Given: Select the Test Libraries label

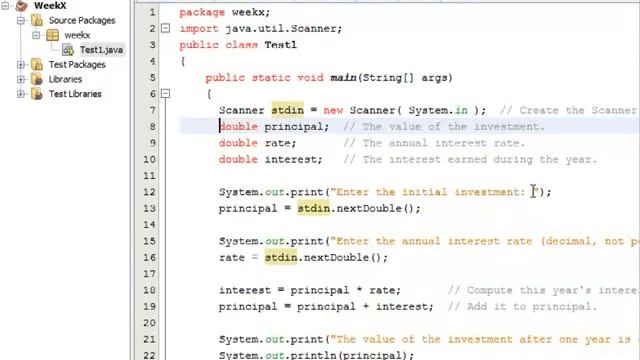Looking at the screenshot, I should click(x=75, y=94).
